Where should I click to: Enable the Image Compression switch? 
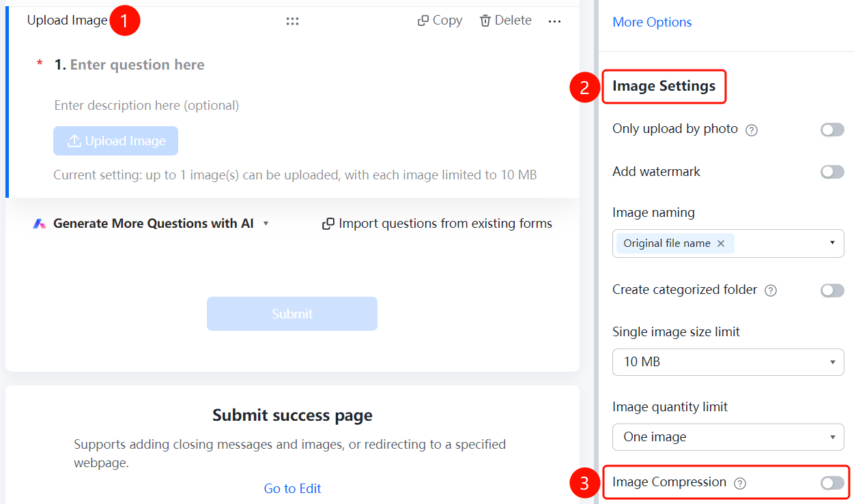coord(832,483)
